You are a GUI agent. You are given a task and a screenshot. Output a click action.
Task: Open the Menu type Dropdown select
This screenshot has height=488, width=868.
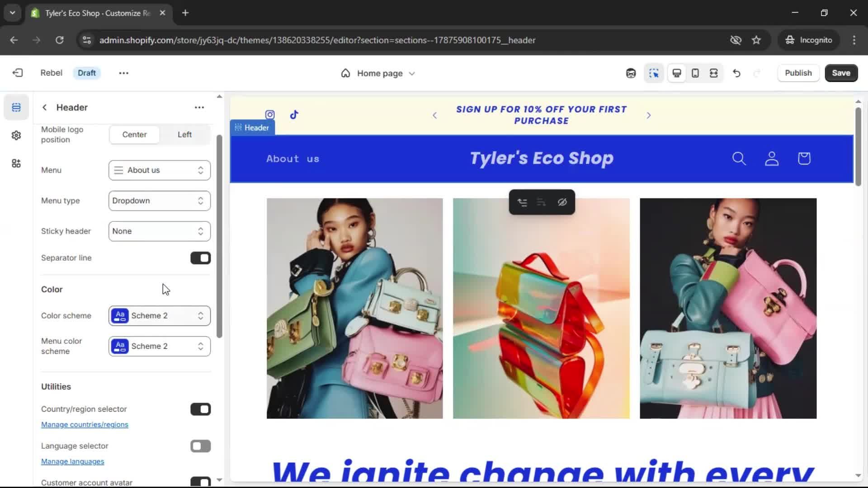pos(159,201)
